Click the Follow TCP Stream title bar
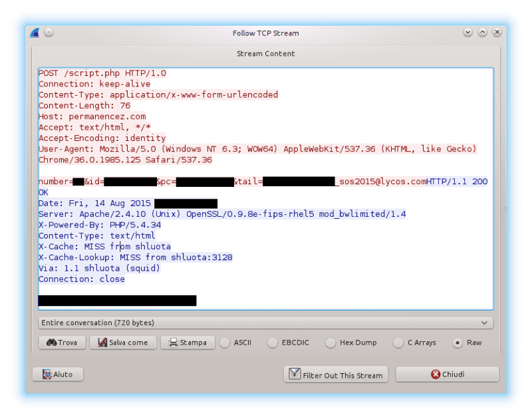Screen dimensions: 532x419 pos(265,33)
